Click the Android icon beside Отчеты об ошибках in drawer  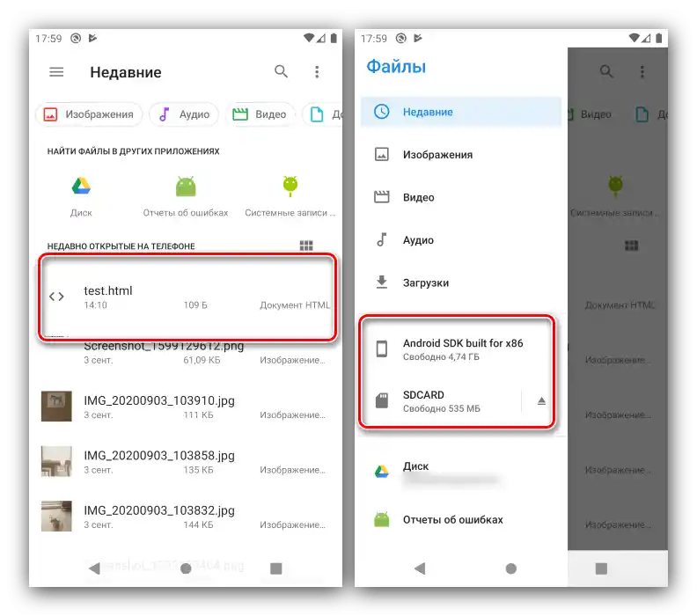[x=382, y=519]
